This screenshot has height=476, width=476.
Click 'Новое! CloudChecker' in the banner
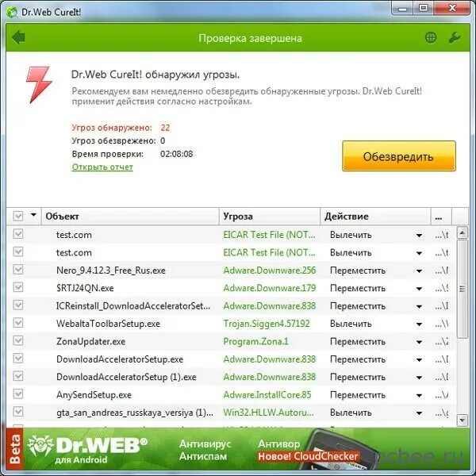pos(308,456)
